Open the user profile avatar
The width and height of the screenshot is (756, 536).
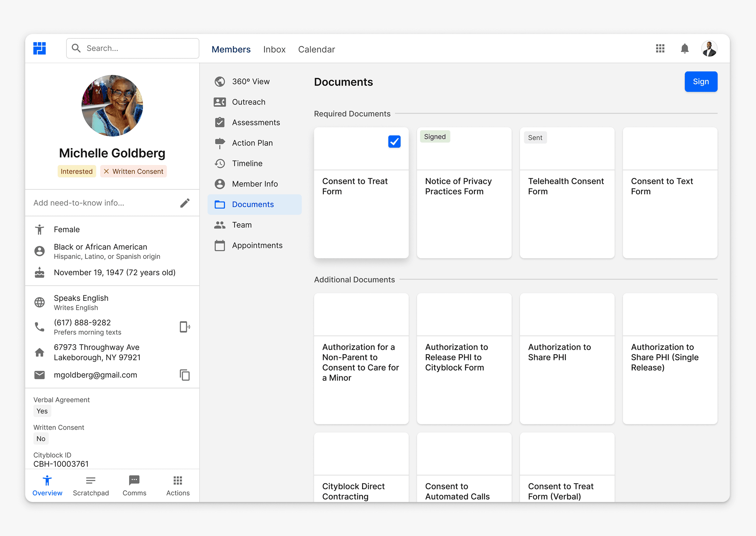coord(709,49)
